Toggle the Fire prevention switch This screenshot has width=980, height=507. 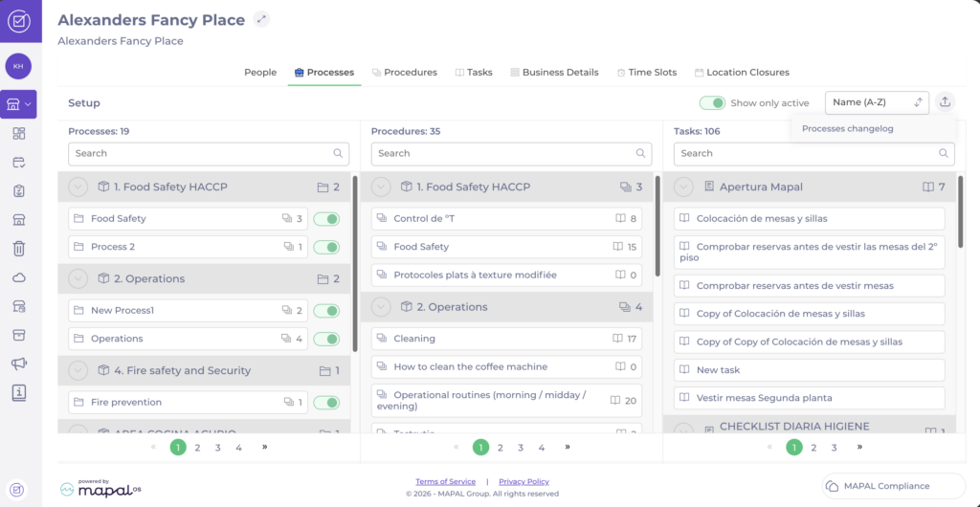[x=326, y=402]
